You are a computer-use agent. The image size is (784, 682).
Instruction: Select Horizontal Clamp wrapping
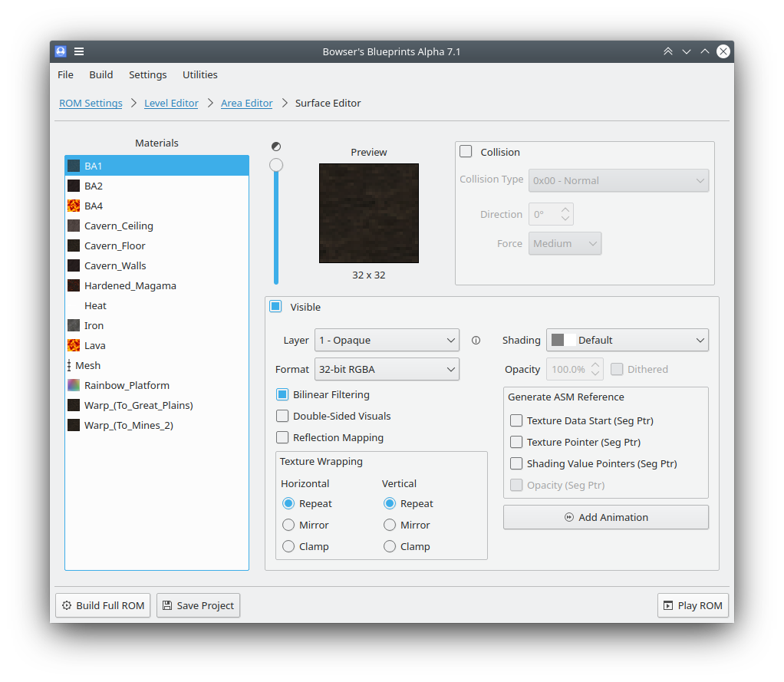click(x=288, y=546)
